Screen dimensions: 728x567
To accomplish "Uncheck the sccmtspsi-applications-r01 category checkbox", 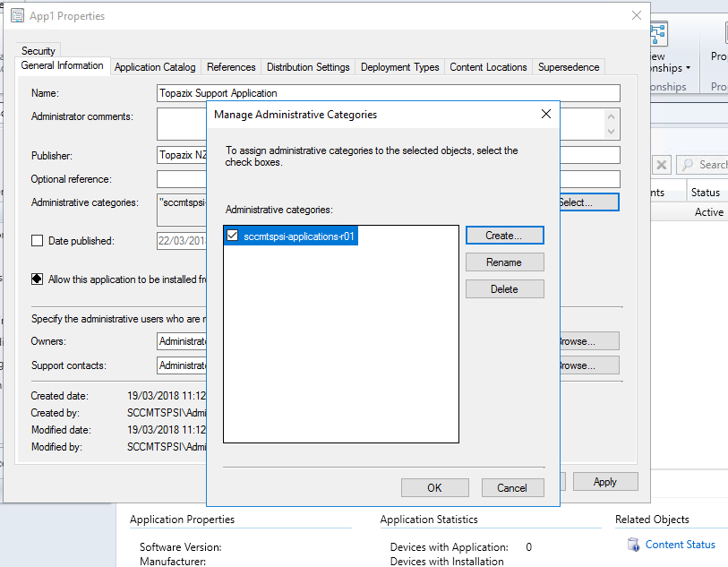I will (233, 236).
